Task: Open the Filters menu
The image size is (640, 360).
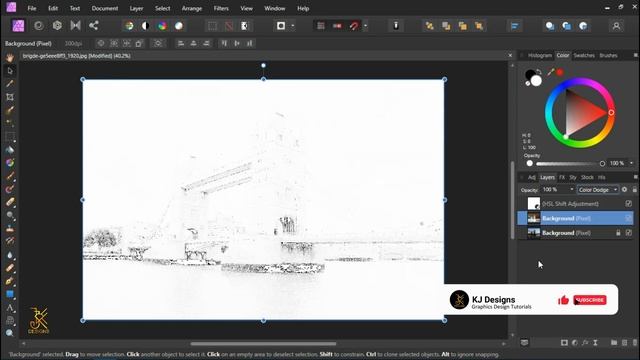Action: coord(221,8)
